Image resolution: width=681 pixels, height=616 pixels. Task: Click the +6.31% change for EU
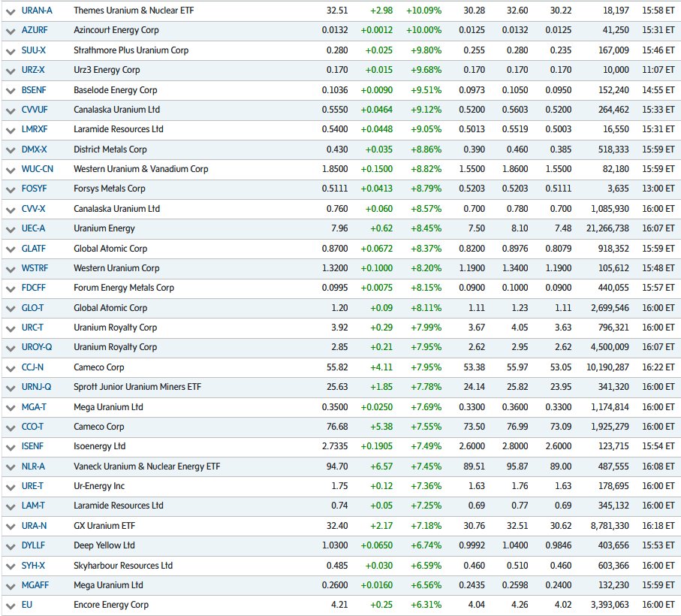(426, 605)
